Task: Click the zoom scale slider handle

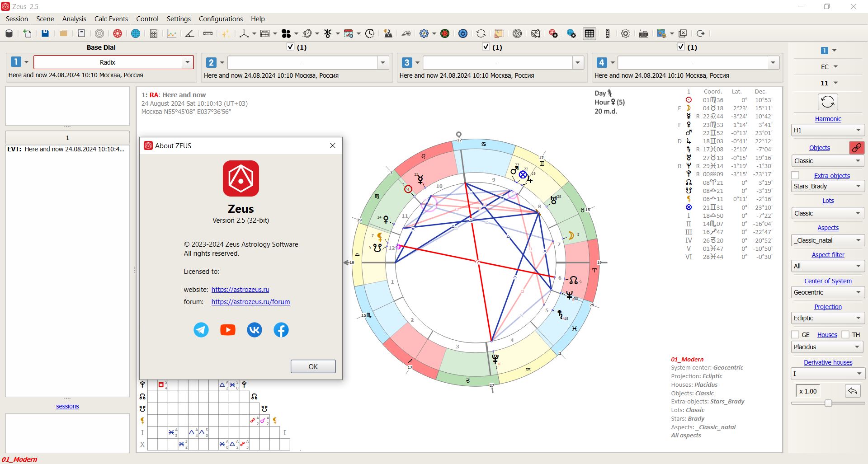Action: pos(828,403)
